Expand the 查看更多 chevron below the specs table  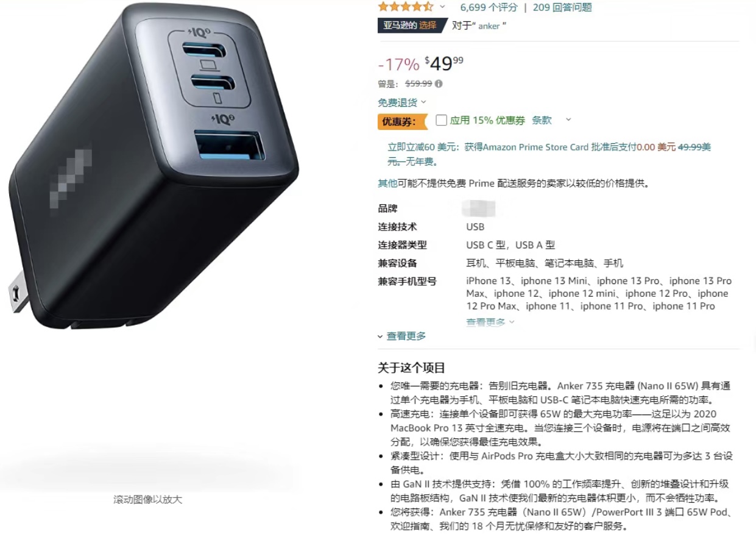(402, 336)
